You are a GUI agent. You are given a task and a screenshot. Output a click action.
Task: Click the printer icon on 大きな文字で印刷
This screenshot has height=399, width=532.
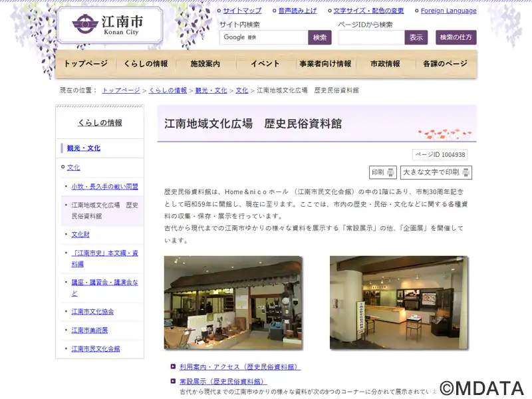[x=466, y=172]
